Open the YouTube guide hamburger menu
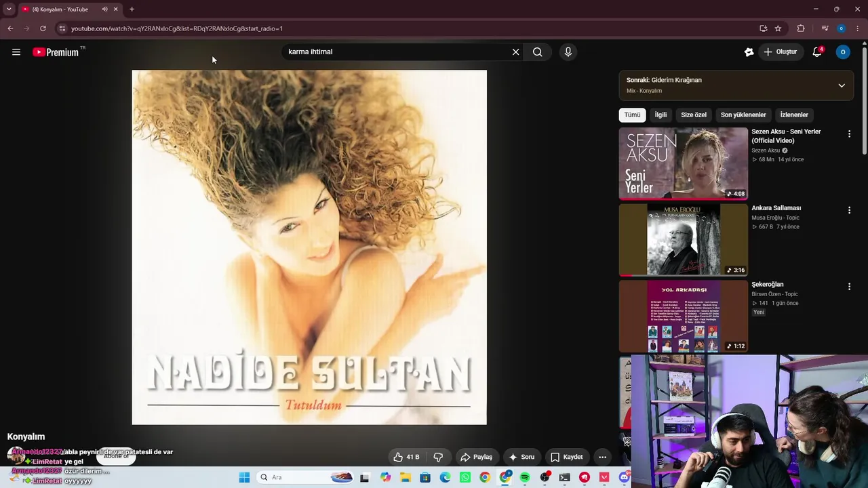 [x=16, y=52]
